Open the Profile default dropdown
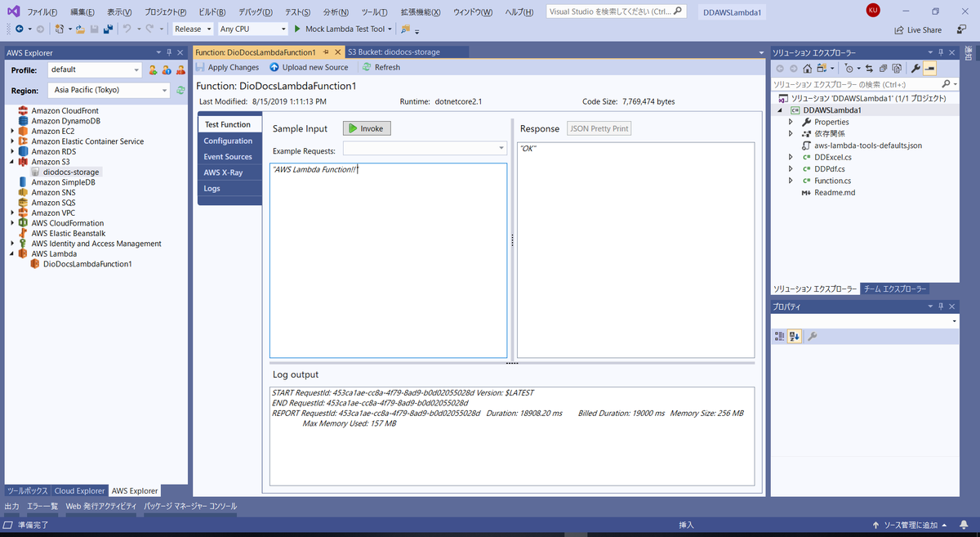Image resolution: width=980 pixels, height=537 pixels. point(136,69)
